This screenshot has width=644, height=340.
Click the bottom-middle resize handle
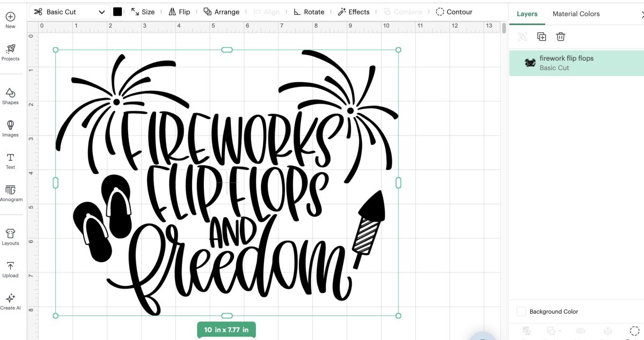click(227, 316)
